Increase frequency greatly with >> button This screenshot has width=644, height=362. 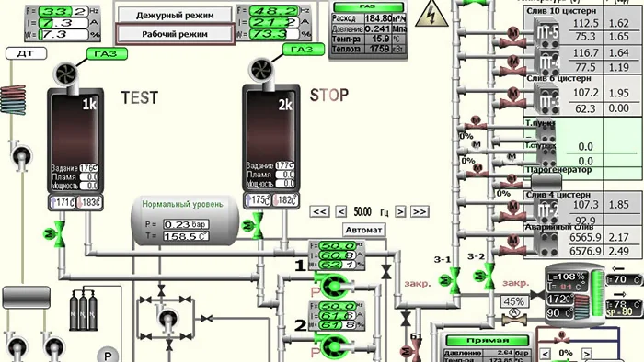(420, 211)
